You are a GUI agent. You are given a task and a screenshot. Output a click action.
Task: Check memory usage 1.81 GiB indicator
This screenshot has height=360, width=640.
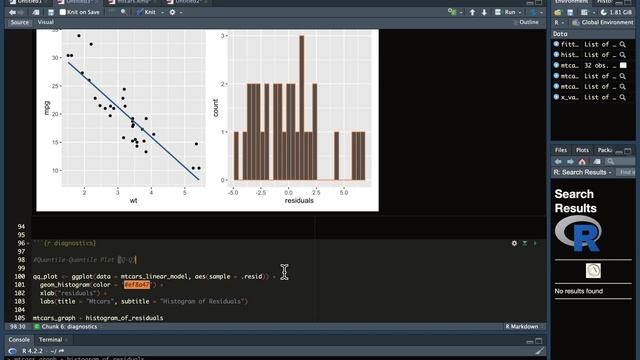(616, 12)
